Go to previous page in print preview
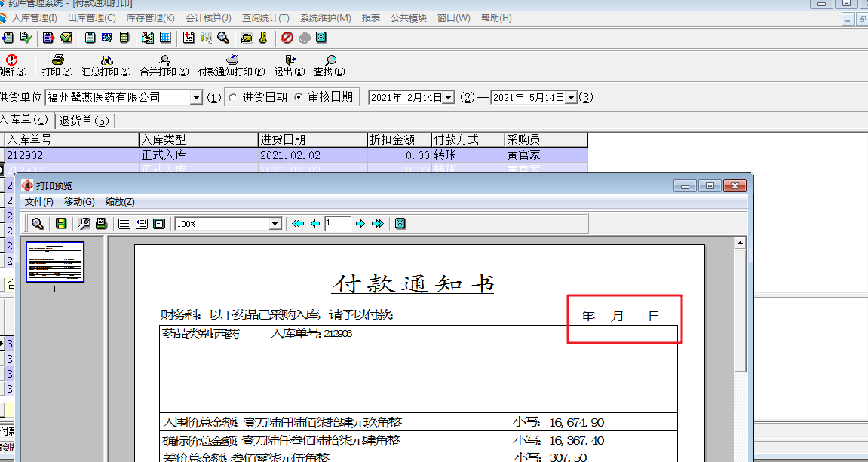 pos(315,224)
